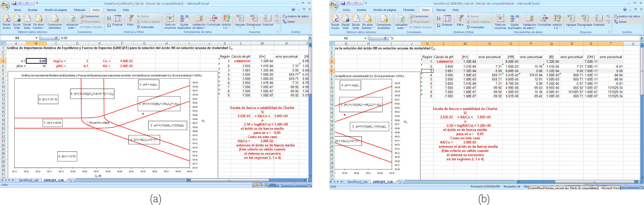Click zoom slider handle in left status bar
This screenshot has width=644, height=205.
click(294, 185)
